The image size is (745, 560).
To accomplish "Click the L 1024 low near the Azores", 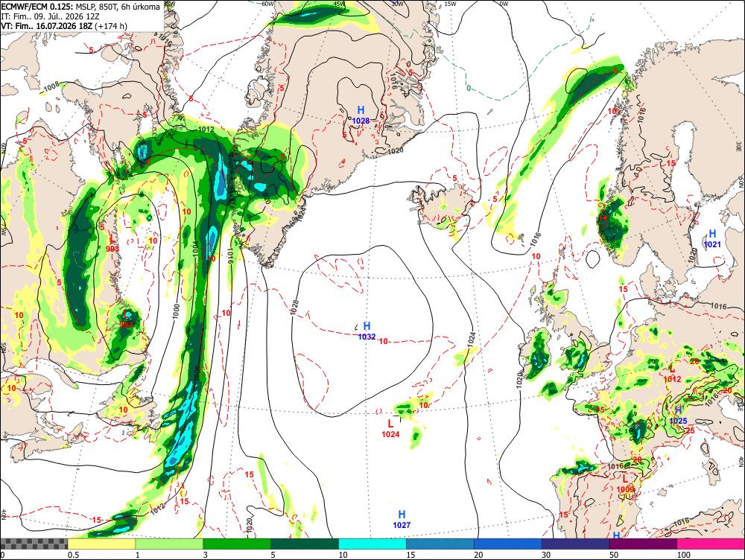I will click(390, 428).
